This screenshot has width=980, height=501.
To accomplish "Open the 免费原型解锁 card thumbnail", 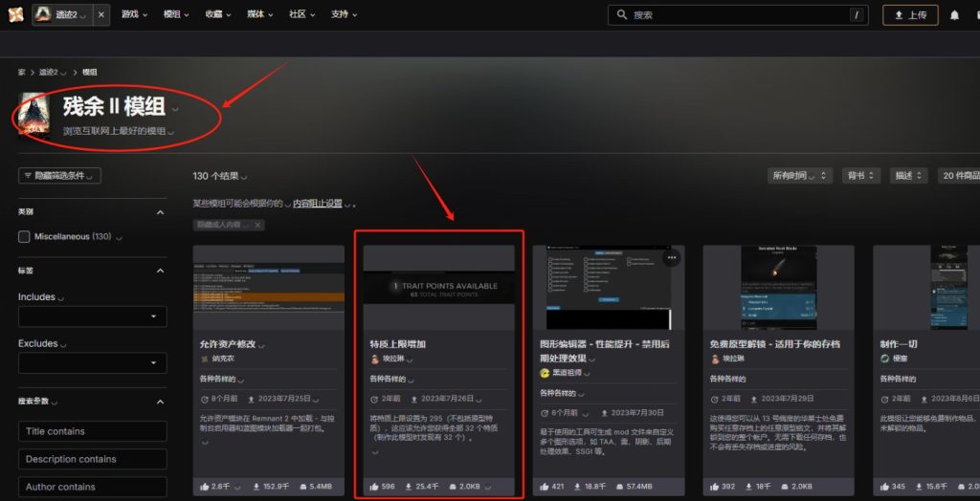I will [x=779, y=288].
